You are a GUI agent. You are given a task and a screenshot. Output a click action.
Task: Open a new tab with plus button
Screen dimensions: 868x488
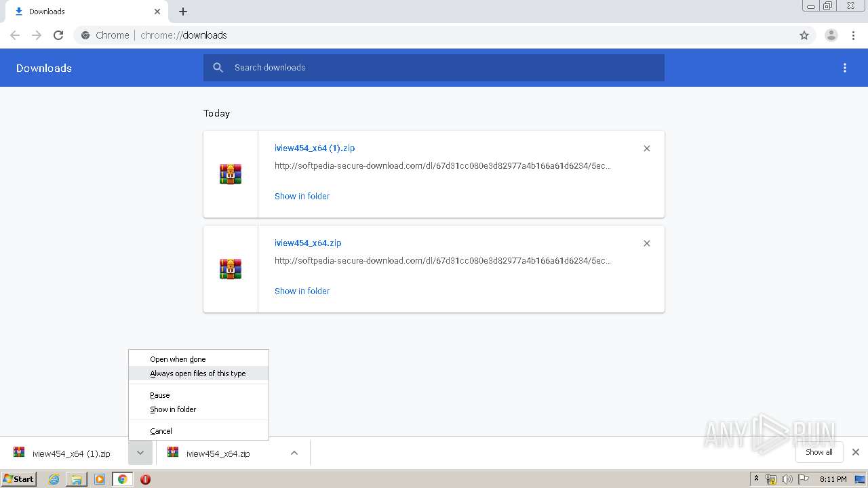click(x=183, y=12)
